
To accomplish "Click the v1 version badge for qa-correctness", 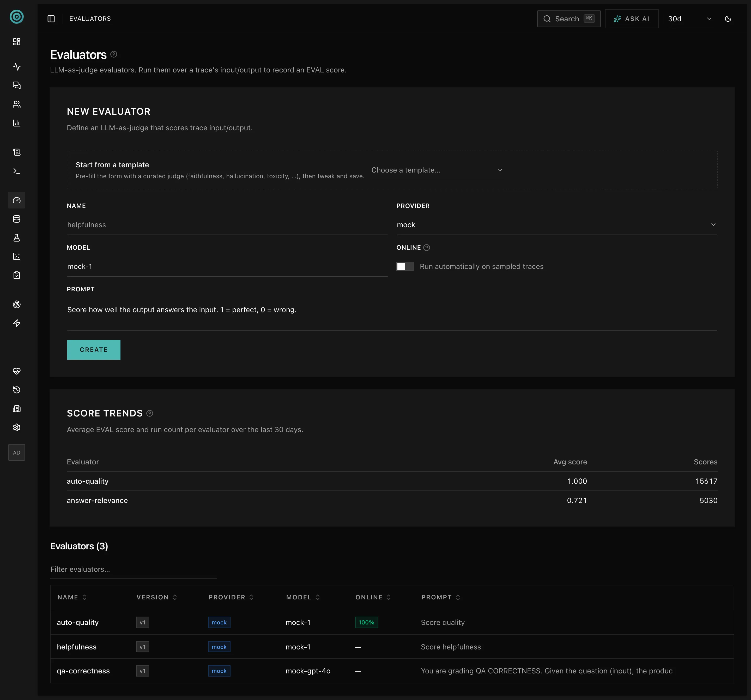I will coord(142,671).
